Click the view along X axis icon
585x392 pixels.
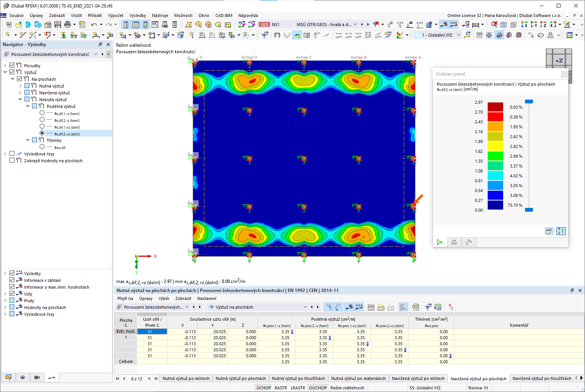[524, 25]
